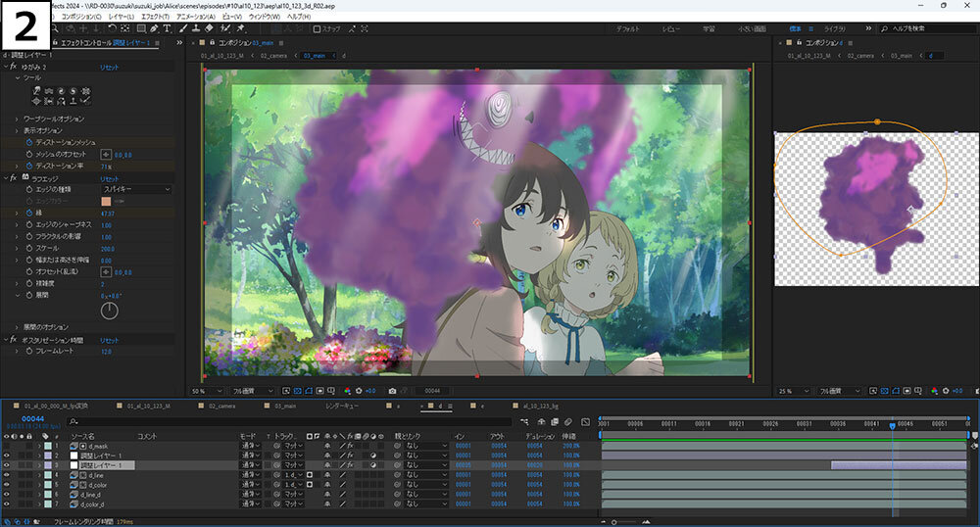
Task: Click リセット for the ポスタリゼーション時間 effect
Action: click(x=109, y=339)
